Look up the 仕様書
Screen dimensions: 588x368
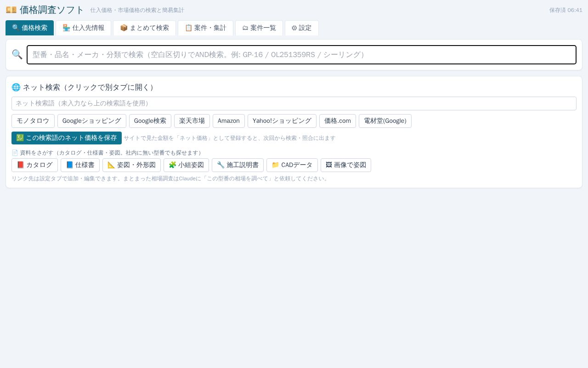click(x=80, y=165)
